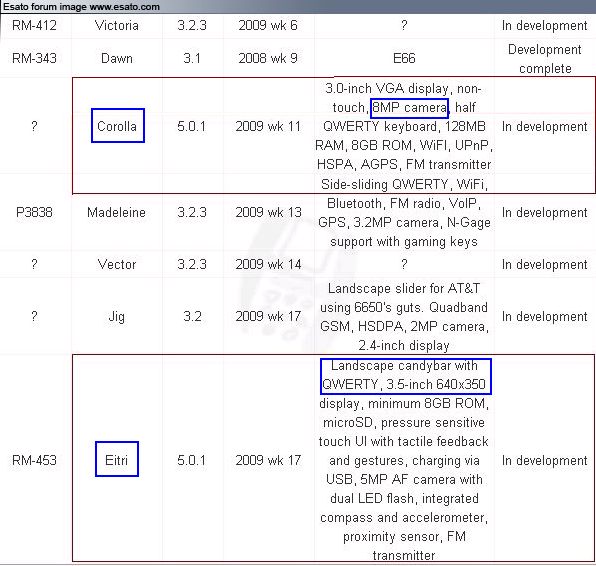Viewport: 596px width, 566px height.
Task: Click the boxed Landscape candybar with QWERTY text
Action: click(406, 376)
